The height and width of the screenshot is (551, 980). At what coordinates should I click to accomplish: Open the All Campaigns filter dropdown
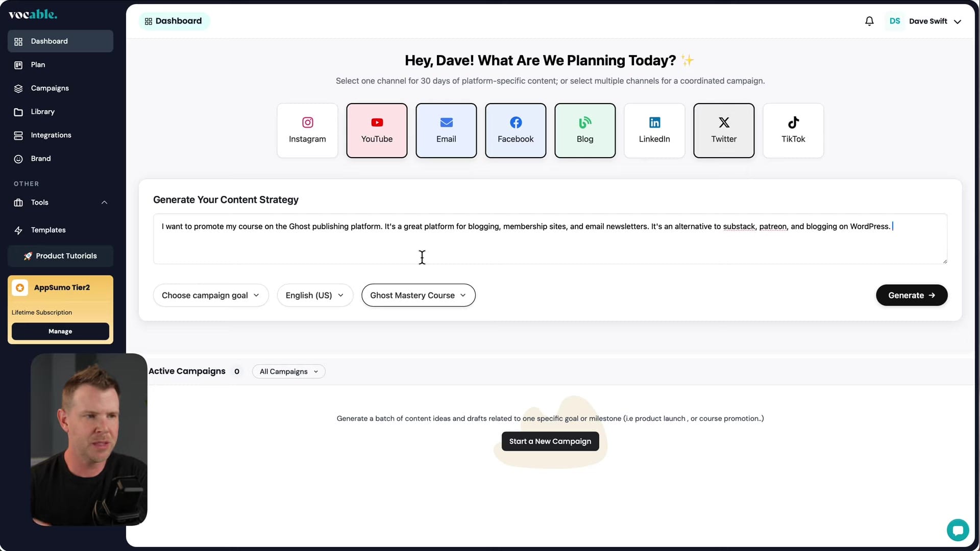click(289, 371)
